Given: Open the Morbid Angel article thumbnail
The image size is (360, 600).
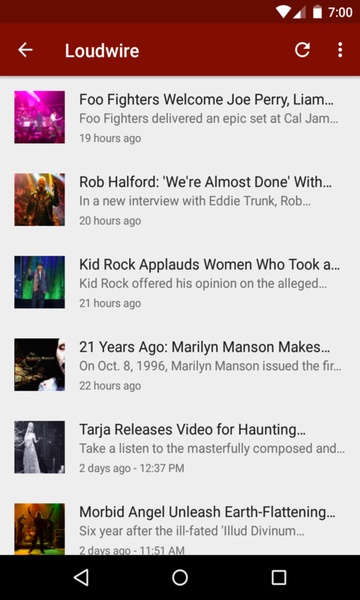Looking at the screenshot, I should pos(40,529).
